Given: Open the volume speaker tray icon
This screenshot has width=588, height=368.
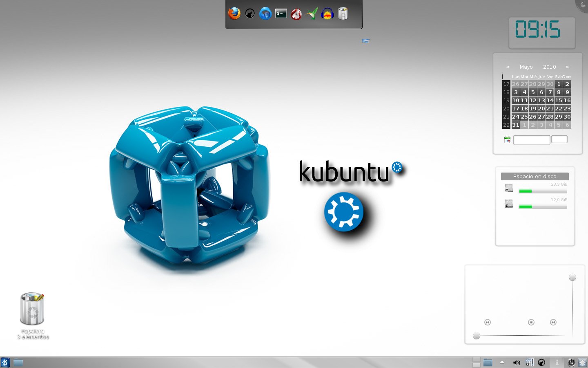Looking at the screenshot, I should (517, 362).
